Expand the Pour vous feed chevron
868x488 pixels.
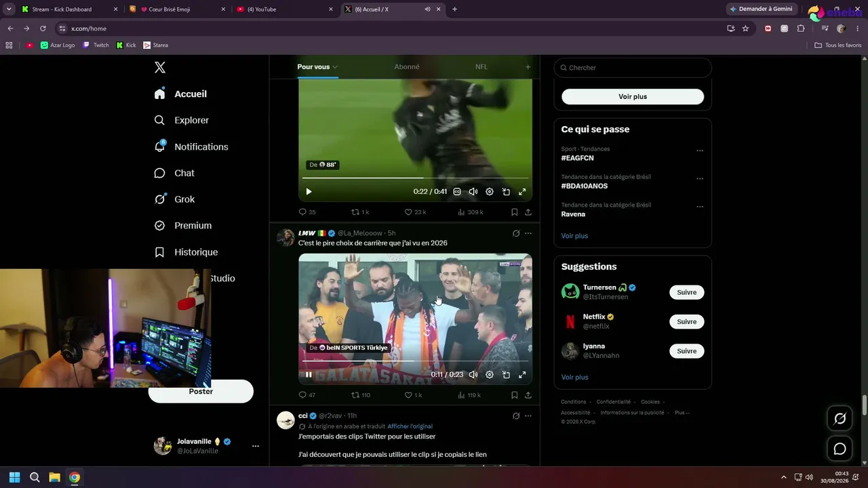[335, 67]
